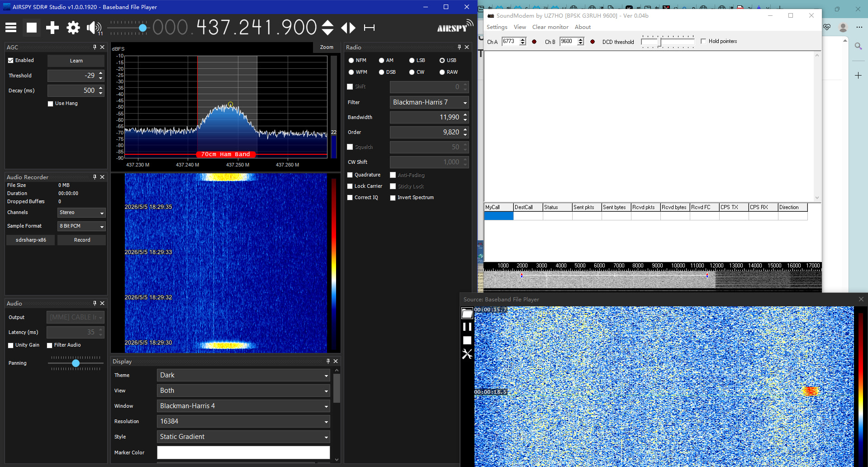
Task: Open the audio Output device dropdown
Action: click(76, 317)
